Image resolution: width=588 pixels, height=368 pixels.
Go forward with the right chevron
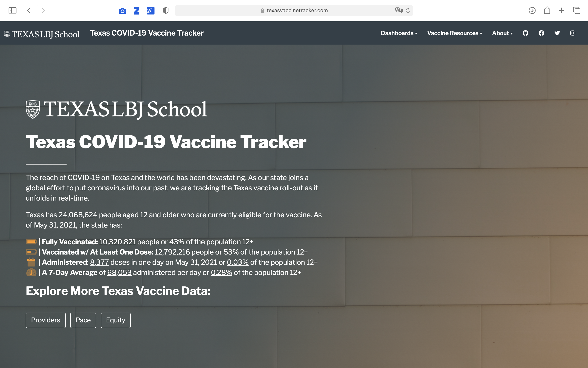(x=43, y=10)
